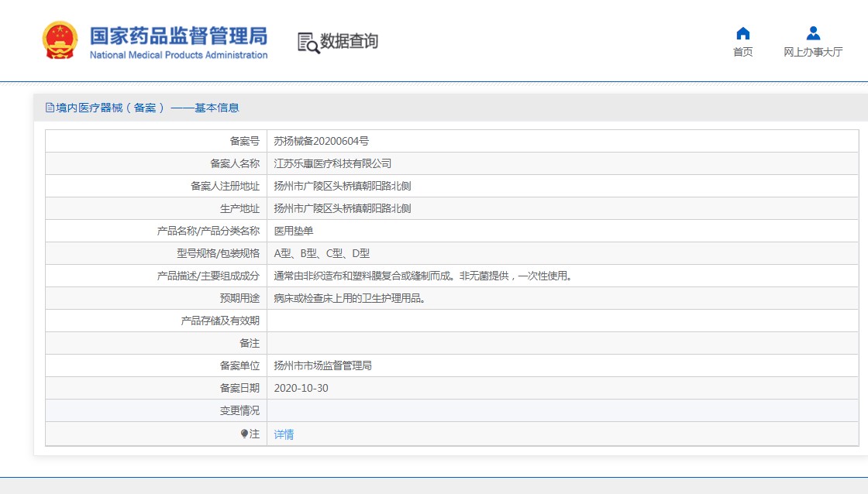Click the 产品名称/产品分类名称 label
This screenshot has width=868, height=494.
click(208, 232)
